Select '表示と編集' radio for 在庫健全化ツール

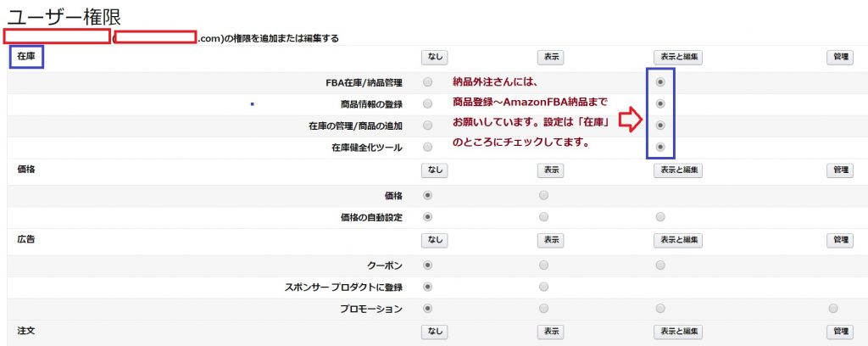pos(659,147)
